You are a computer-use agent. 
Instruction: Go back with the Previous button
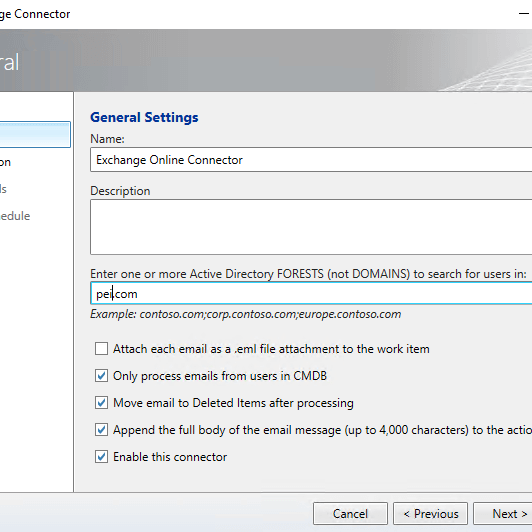point(431,514)
